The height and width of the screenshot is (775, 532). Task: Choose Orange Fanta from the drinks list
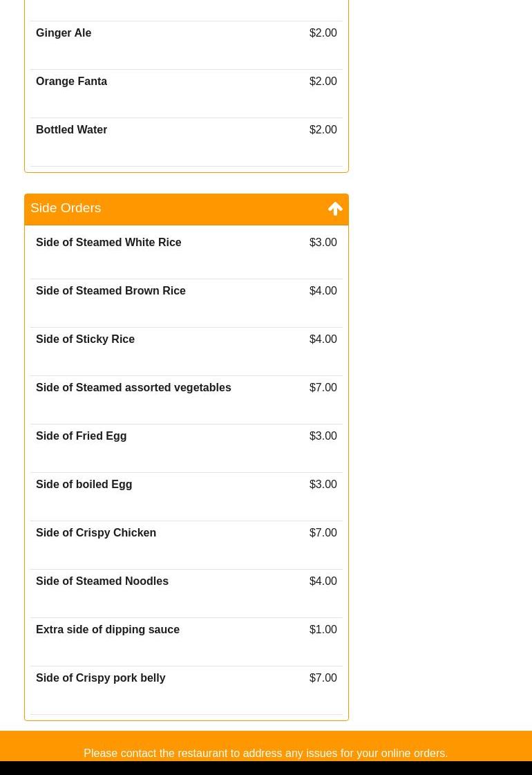click(x=187, y=93)
